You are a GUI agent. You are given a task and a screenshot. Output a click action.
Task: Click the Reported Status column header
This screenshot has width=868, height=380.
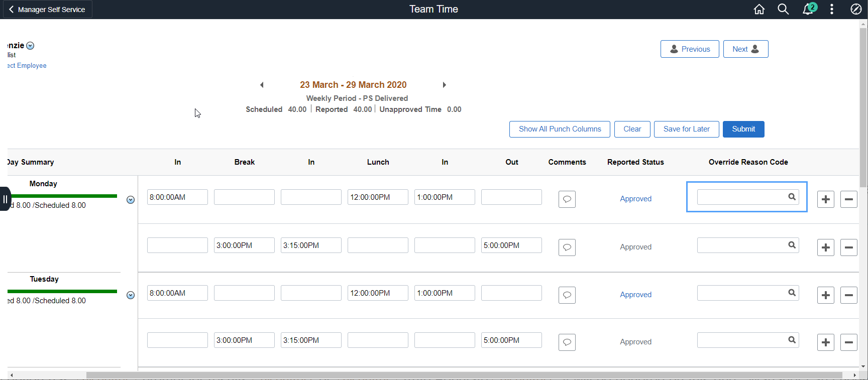[635, 162]
